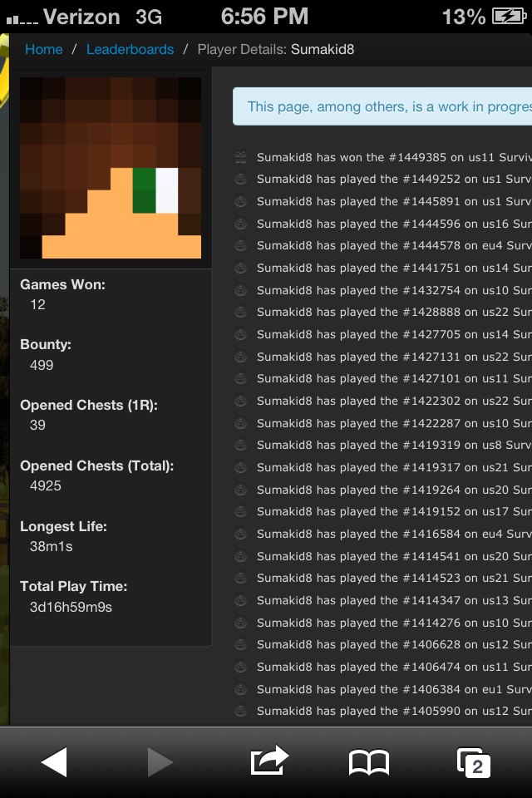Image resolution: width=532 pixels, height=798 pixels.
Task: Click icon beside game #1422302 entry
Action: click(241, 401)
